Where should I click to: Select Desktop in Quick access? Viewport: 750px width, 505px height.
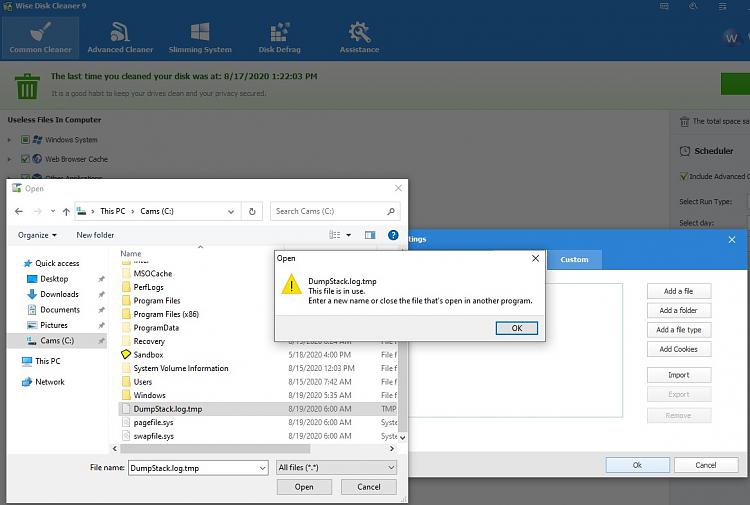[x=54, y=279]
